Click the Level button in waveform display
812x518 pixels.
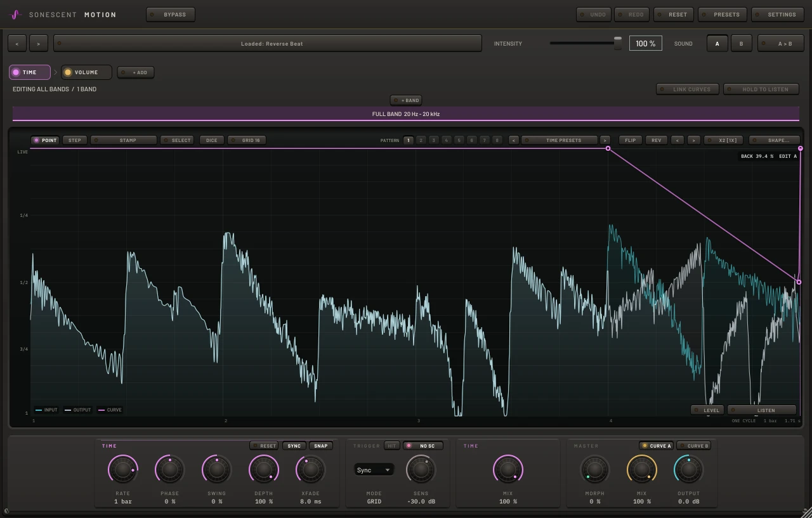(x=707, y=410)
